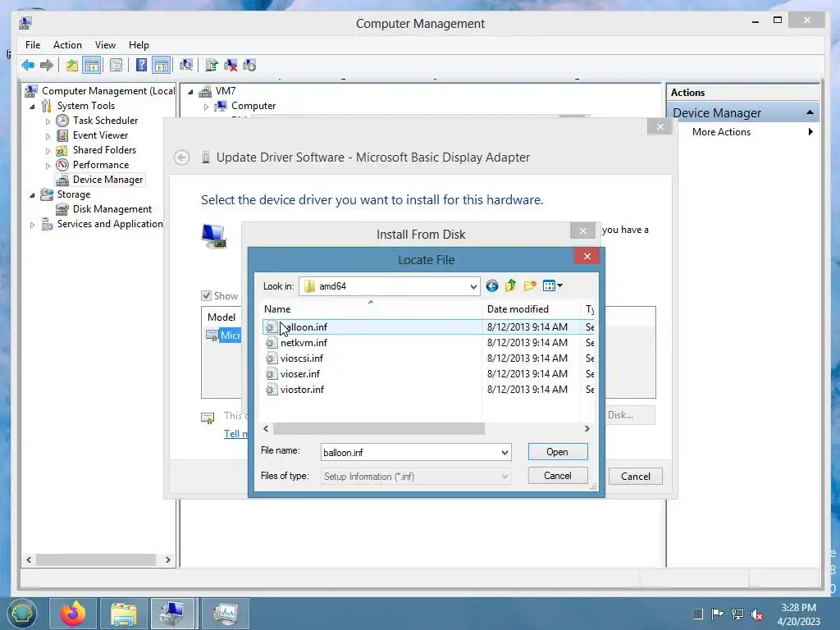The height and width of the screenshot is (630, 840).
Task: Expand the Computer node under VM7
Action: (206, 107)
